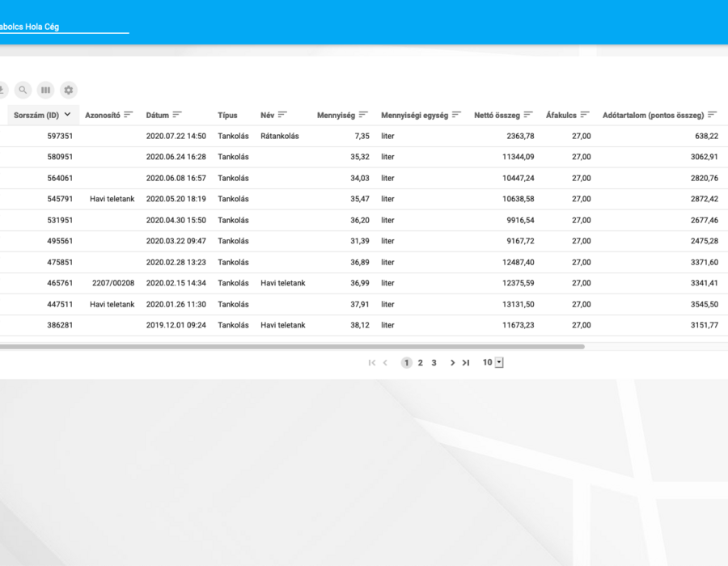Go to the previous page arrow
This screenshot has height=566, width=728.
pos(385,363)
